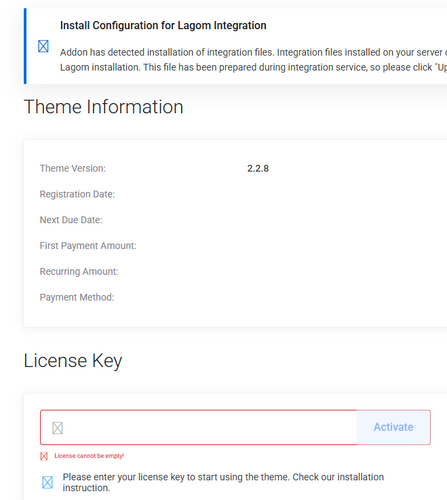Select the theme version value 2.2.8
The height and width of the screenshot is (500, 447).
point(258,169)
